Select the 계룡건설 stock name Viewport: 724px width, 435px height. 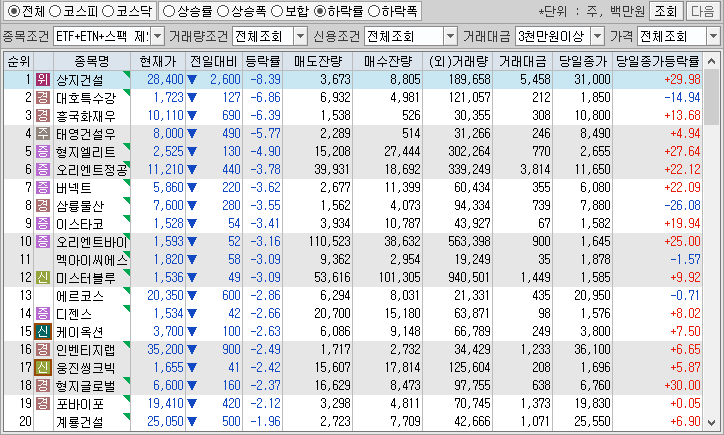80,422
